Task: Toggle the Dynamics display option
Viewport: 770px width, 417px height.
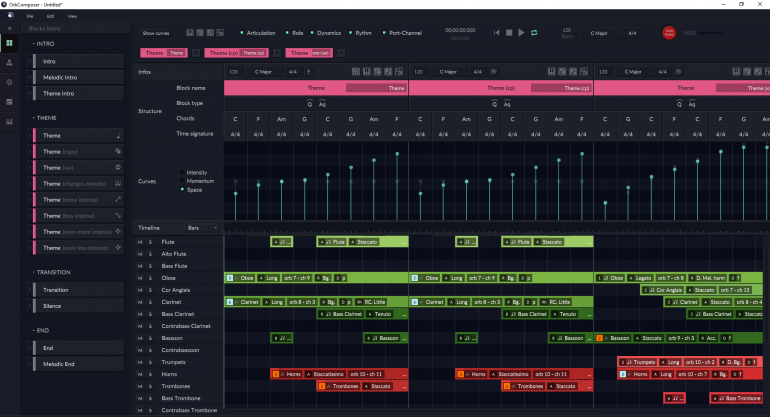Action: (x=326, y=33)
